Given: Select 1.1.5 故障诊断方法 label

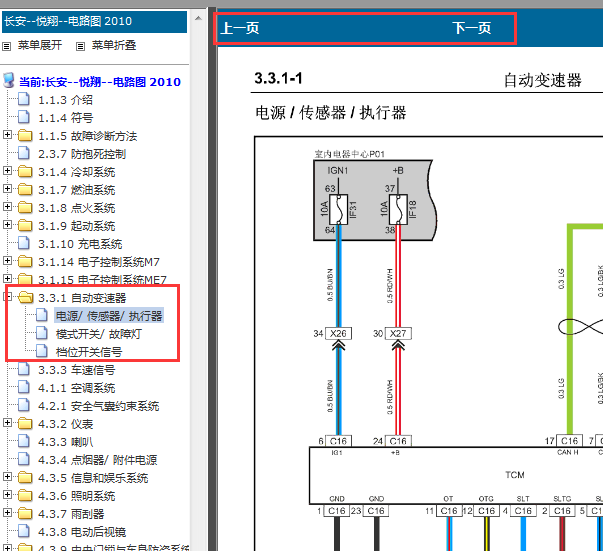Looking at the screenshot, I should pyautogui.click(x=88, y=136).
